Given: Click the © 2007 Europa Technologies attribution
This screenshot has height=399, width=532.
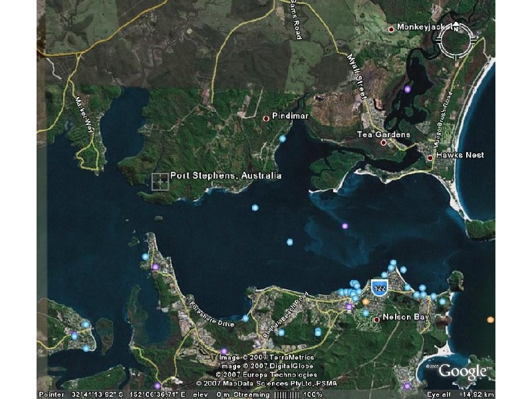Looking at the screenshot, I should point(267,375).
